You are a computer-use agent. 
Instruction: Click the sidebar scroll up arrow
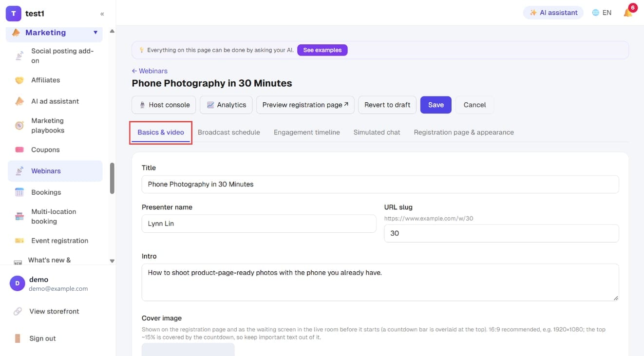click(112, 31)
